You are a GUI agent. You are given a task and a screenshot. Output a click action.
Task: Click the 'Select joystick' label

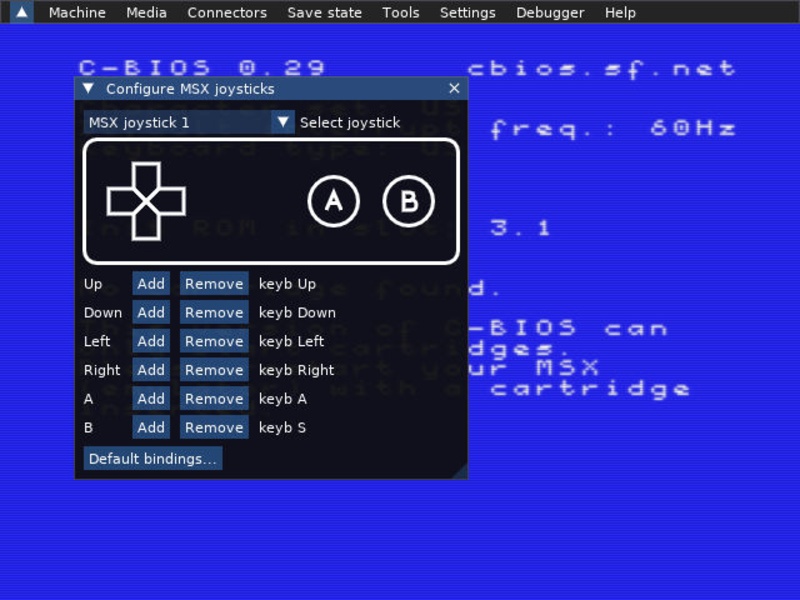[350, 122]
